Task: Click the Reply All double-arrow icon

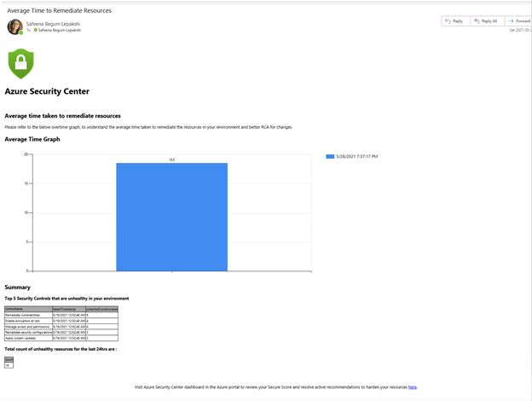Action: 477,21
